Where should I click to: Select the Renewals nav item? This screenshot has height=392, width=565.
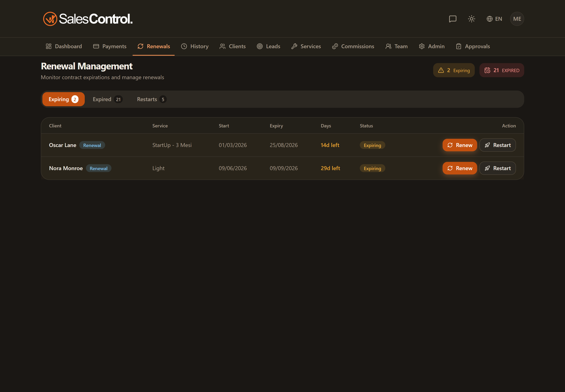click(x=153, y=46)
